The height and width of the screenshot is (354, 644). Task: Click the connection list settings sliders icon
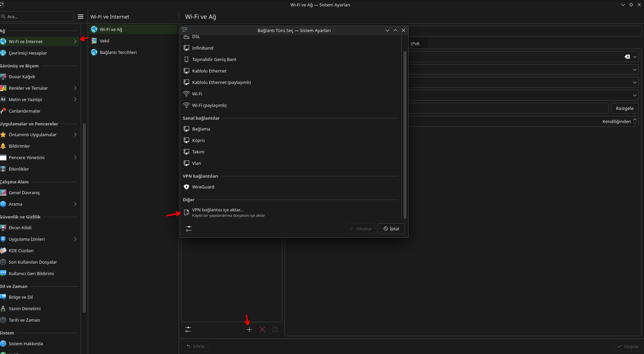point(188,329)
